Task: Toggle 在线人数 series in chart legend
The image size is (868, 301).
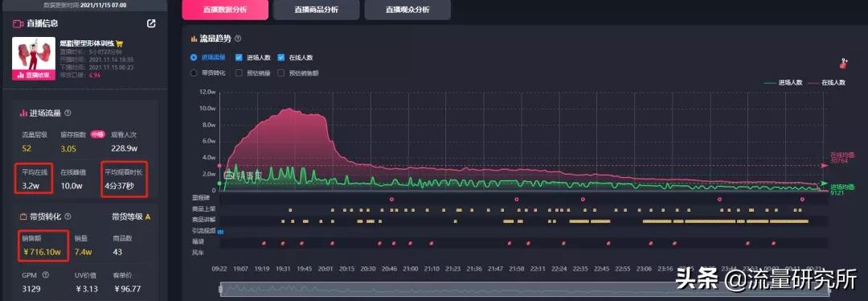Action: coord(826,82)
